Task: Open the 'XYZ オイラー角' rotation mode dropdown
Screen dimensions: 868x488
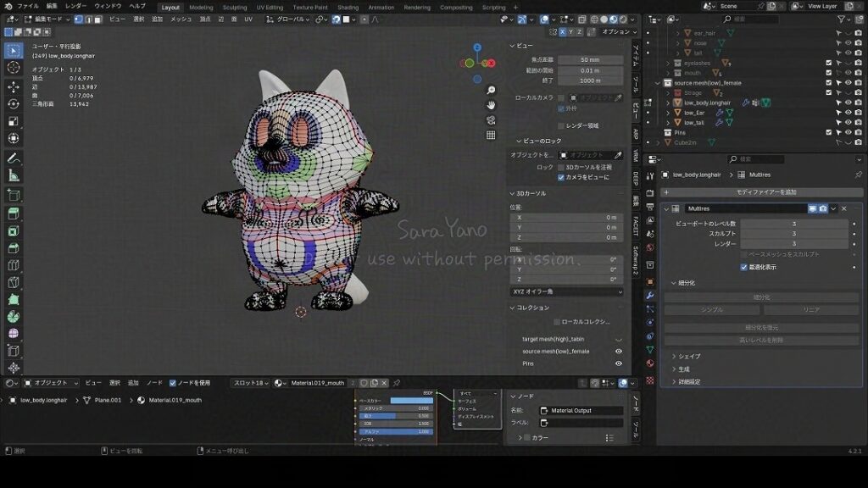Action: click(567, 291)
